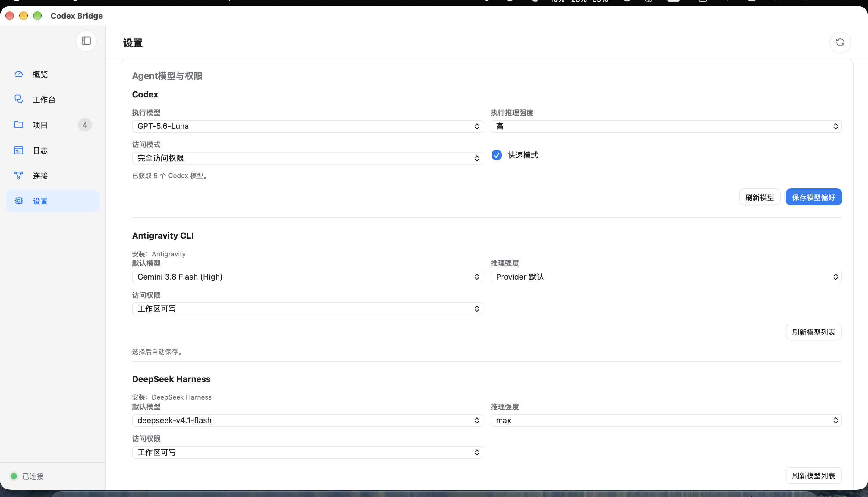Screen dimensions: 868x497
Task: Open 日志 from the sidebar
Action: coord(52,150)
